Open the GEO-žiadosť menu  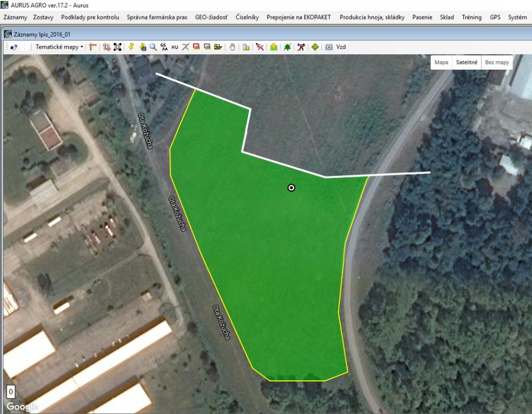pos(211,18)
